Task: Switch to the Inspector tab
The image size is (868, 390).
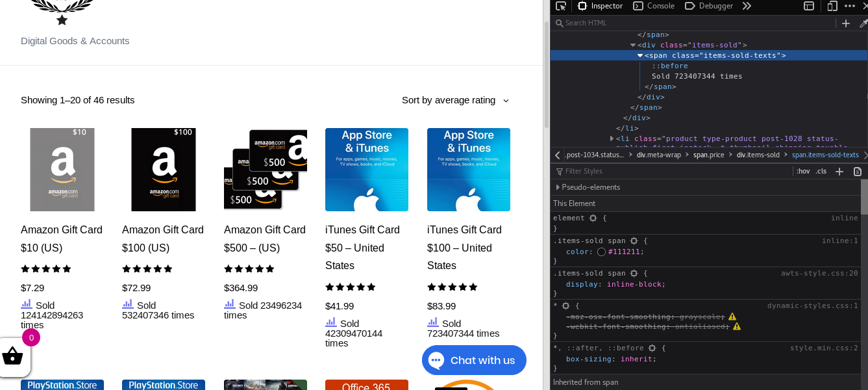Action: pyautogui.click(x=601, y=6)
